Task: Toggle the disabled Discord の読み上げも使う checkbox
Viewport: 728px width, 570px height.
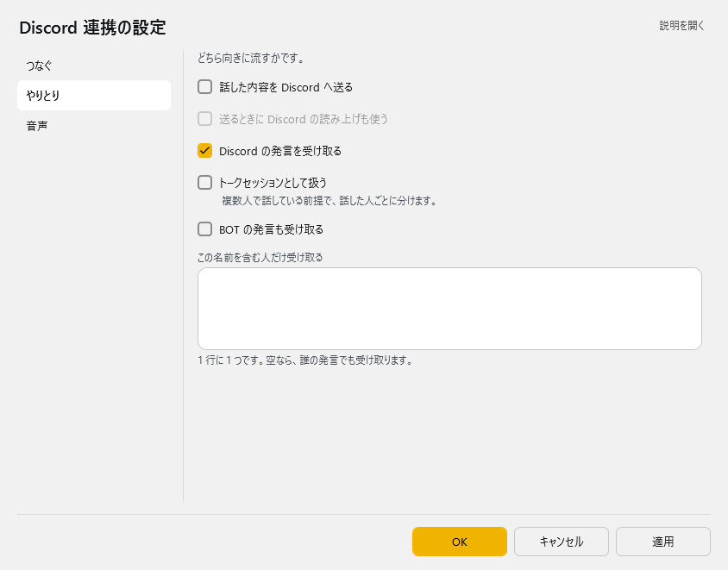Action: click(x=204, y=119)
